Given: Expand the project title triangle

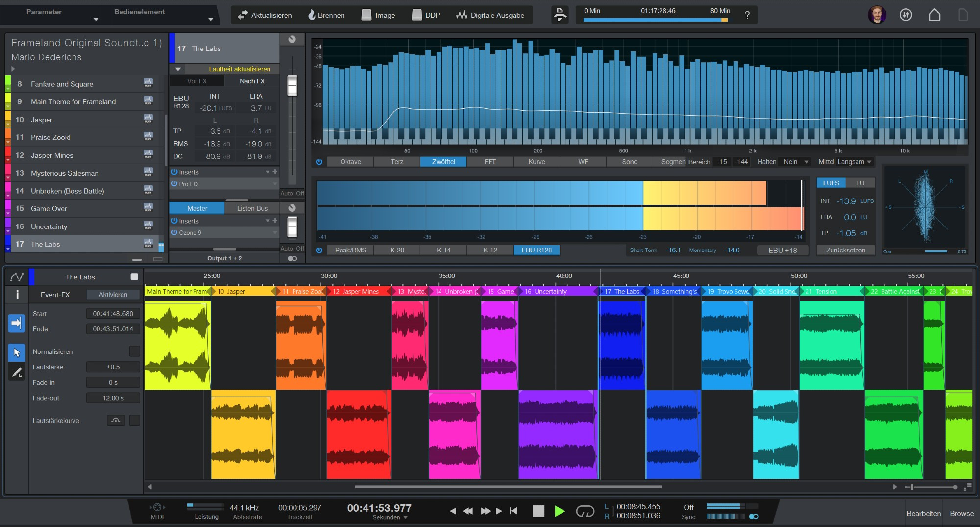Looking at the screenshot, I should pos(13,69).
